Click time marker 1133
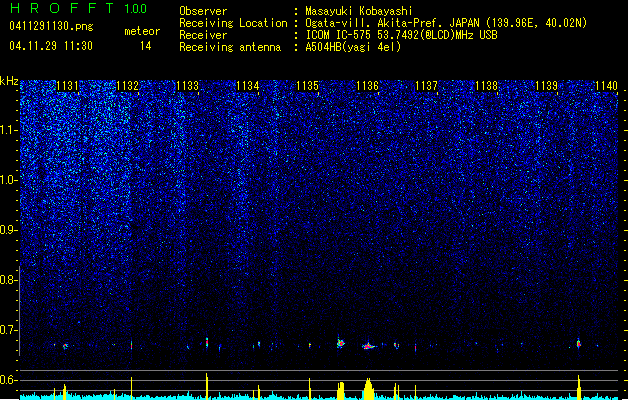Image resolution: width=629 pixels, height=400 pixels. [187, 86]
